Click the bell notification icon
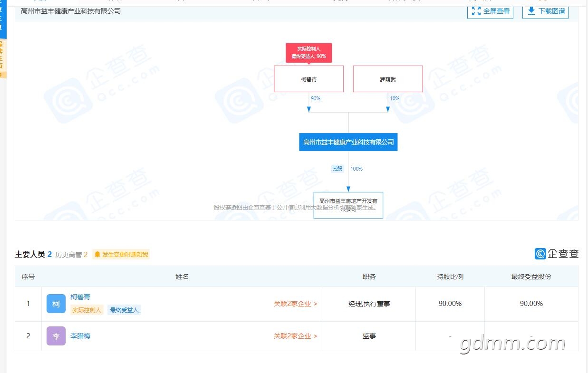588x373 pixels. coord(97,255)
